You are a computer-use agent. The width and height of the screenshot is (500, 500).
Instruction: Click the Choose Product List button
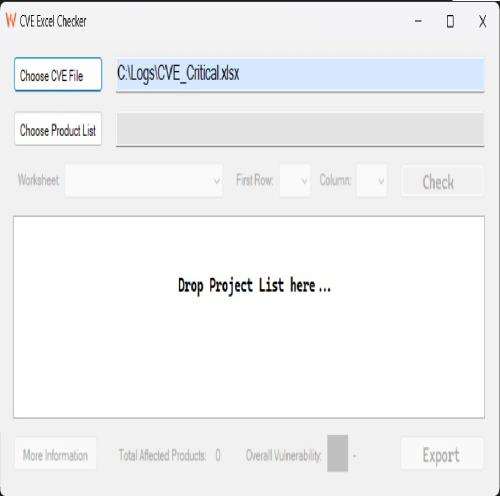pos(58,129)
